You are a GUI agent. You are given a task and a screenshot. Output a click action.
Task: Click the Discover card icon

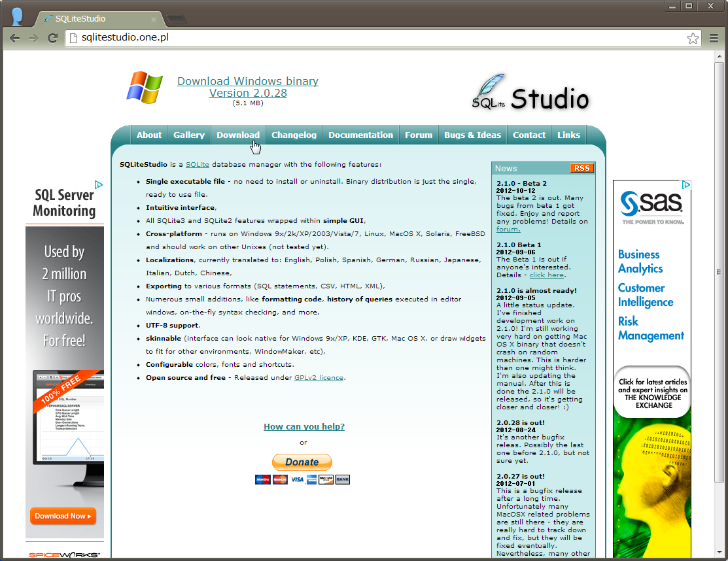pos(326,479)
